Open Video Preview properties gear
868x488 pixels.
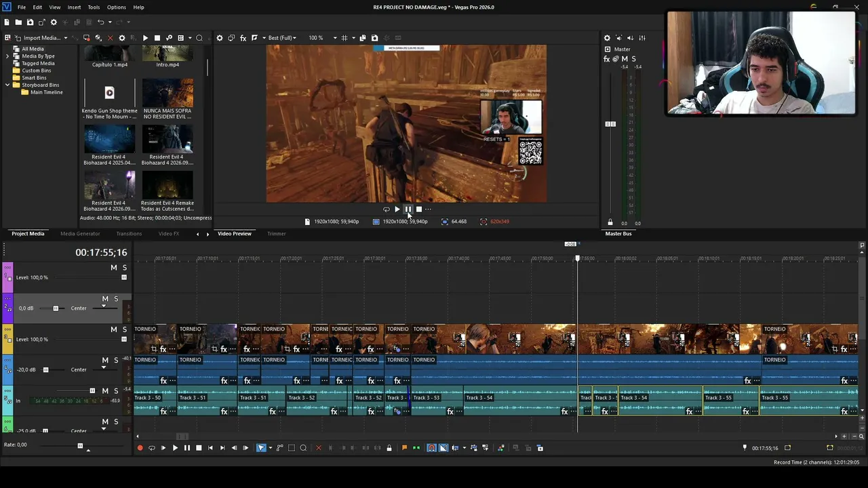point(220,38)
